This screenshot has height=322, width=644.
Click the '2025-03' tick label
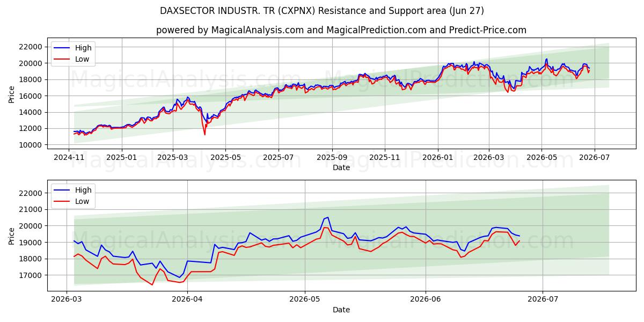pos(172,157)
